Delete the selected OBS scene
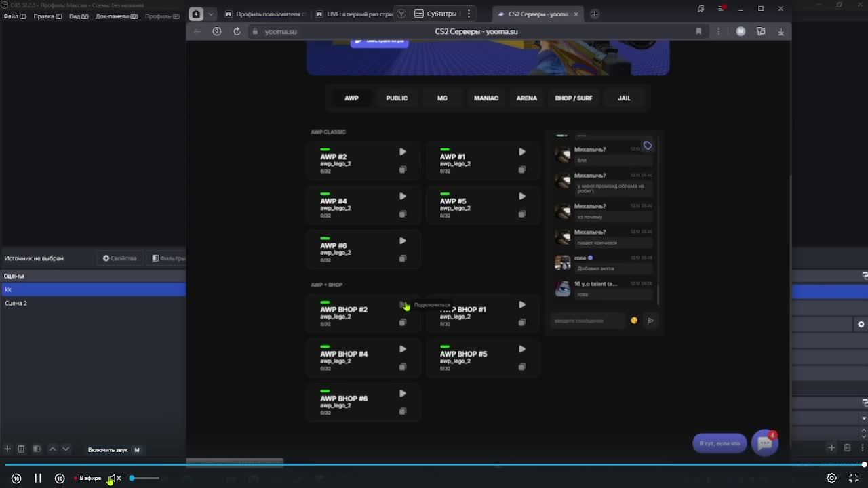The image size is (868, 488). click(21, 449)
